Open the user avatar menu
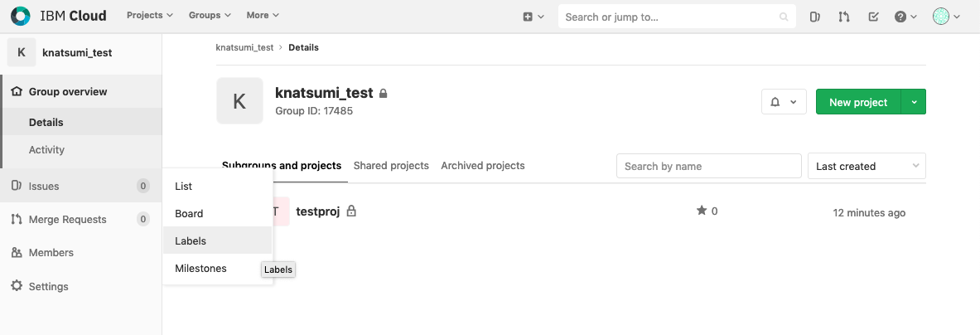980x335 pixels. pos(946,17)
